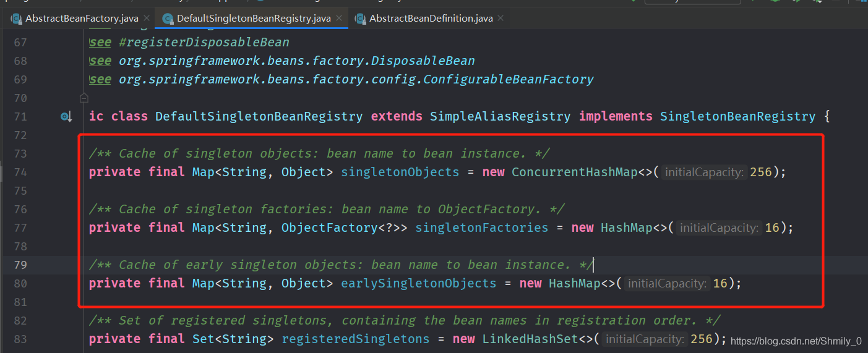This screenshot has height=353, width=868.
Task: Click the 'Cache of singleton factories' comment
Action: click(x=327, y=209)
